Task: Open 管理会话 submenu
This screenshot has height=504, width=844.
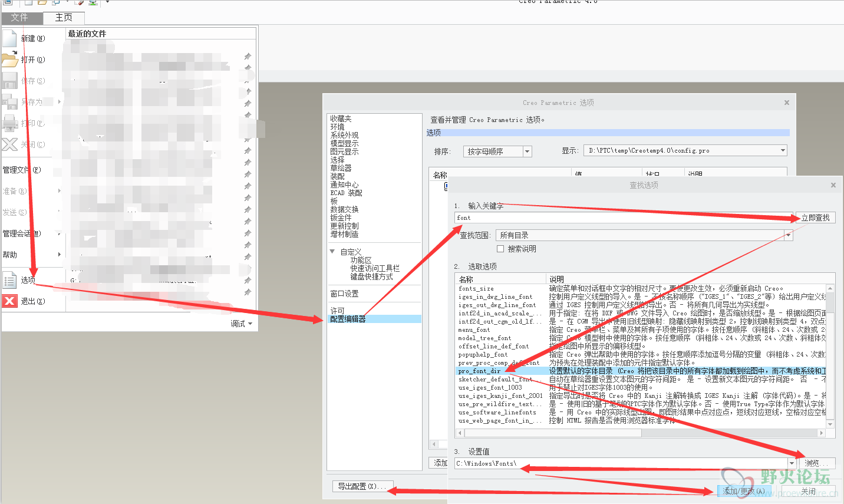Action: coord(32,233)
